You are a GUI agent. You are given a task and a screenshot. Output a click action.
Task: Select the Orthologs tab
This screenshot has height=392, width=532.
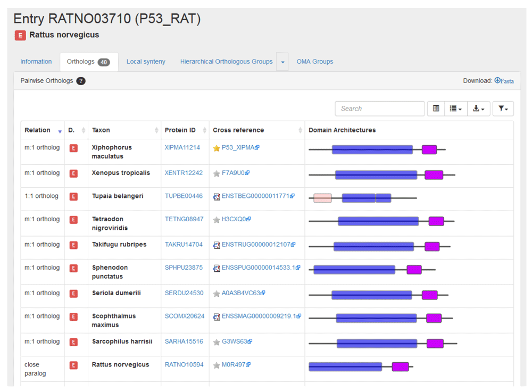(x=89, y=62)
